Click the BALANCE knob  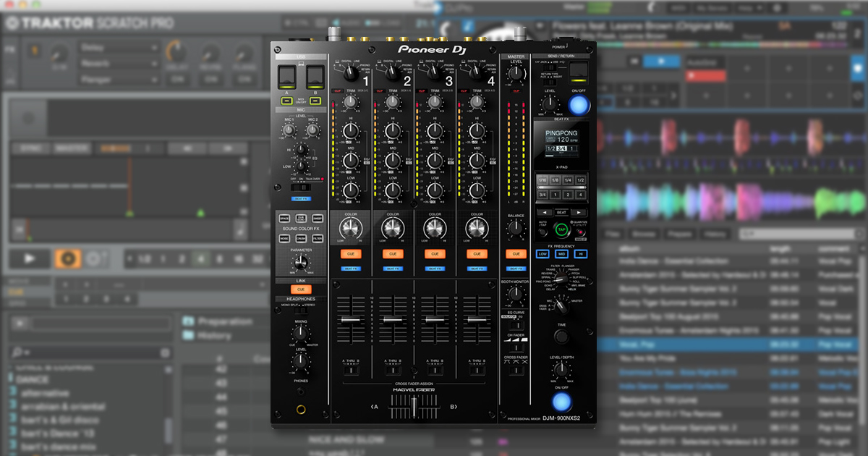[516, 228]
